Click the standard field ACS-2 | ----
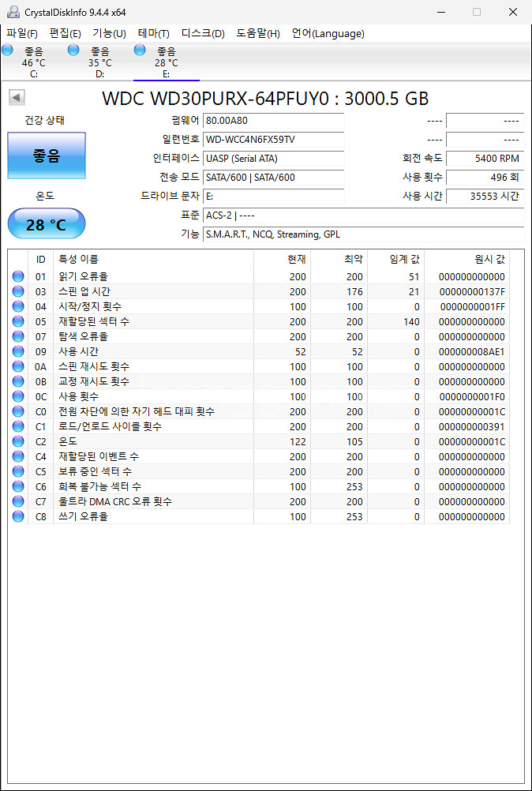Screen dimensions: 532x791 (364, 216)
